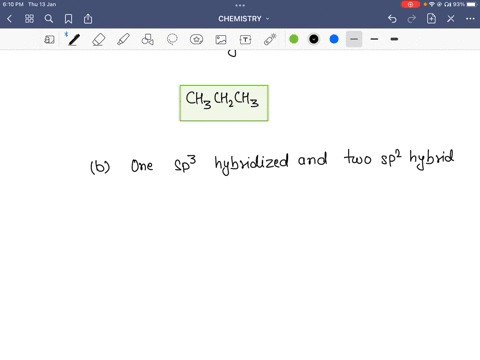Open the more options menu
480x360 pixels.
[x=470, y=19]
